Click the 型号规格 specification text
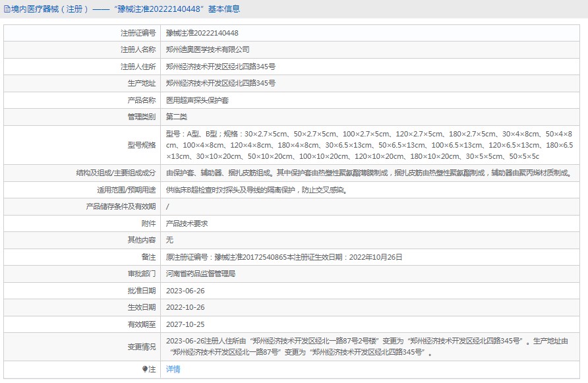The image size is (588, 383). (x=369, y=145)
